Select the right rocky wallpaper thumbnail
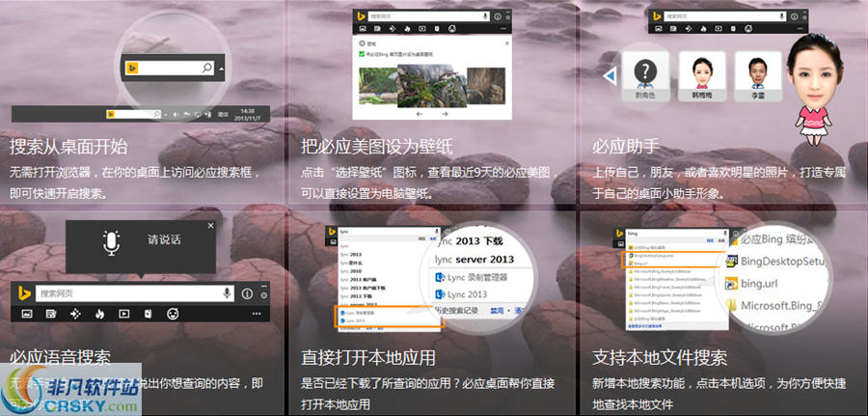This screenshot has height=416, width=868. tap(485, 86)
